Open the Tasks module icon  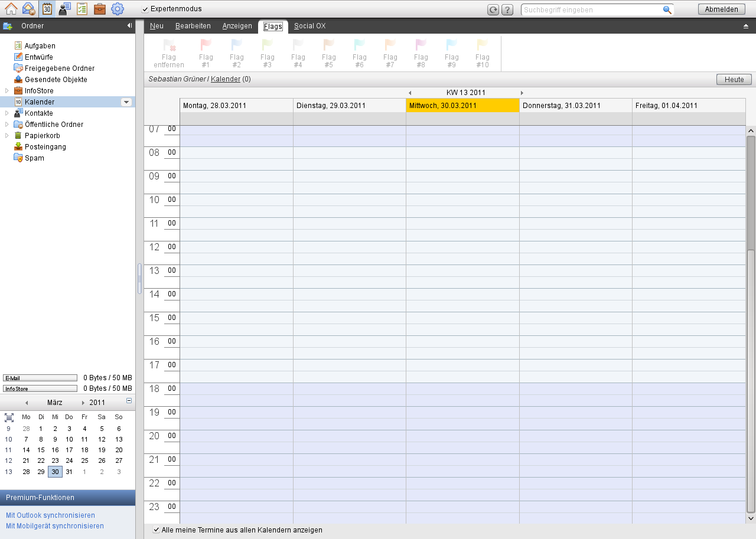click(83, 9)
